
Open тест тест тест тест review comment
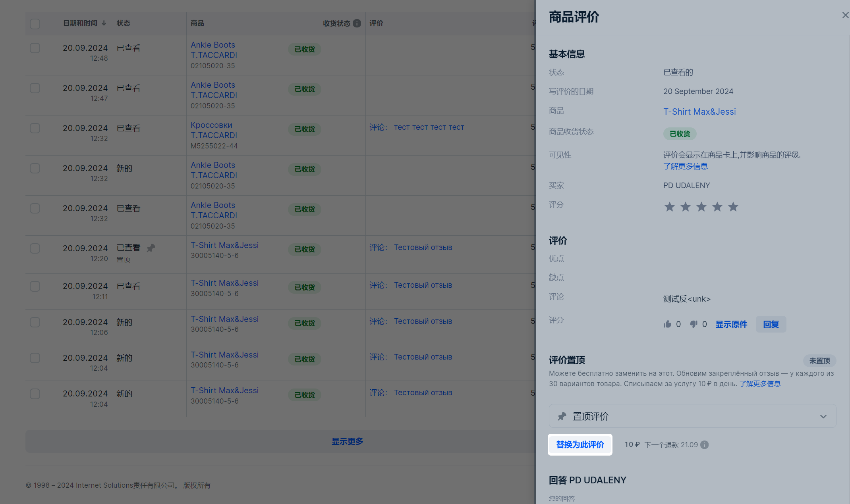429,127
